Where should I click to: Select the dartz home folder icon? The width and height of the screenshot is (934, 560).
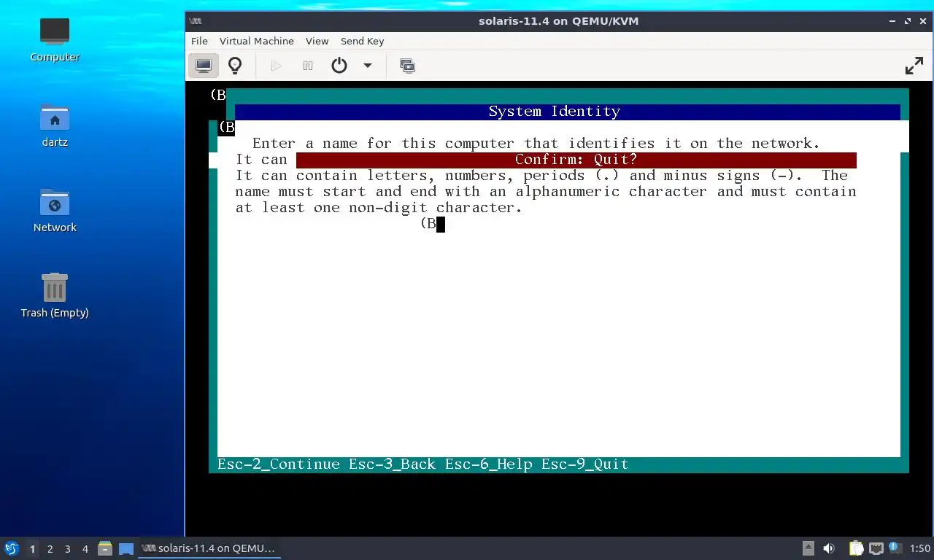pyautogui.click(x=55, y=125)
